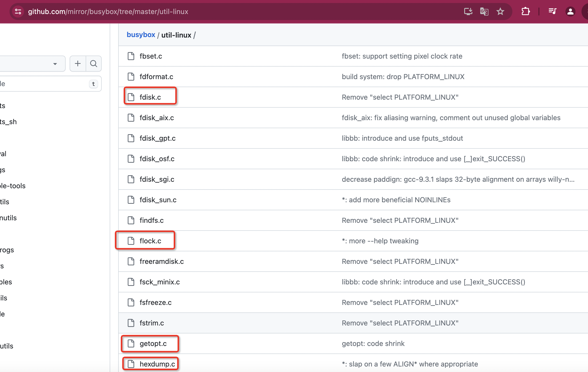Open the findfs.c file
Image resolution: width=588 pixels, height=372 pixels.
coord(152,220)
